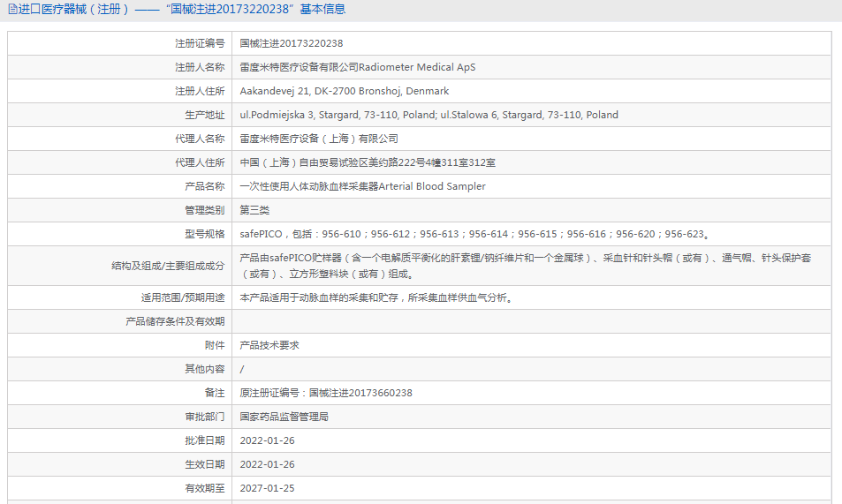
Task: Click the expiry date 2027-01-25
Action: pyautogui.click(x=267, y=488)
